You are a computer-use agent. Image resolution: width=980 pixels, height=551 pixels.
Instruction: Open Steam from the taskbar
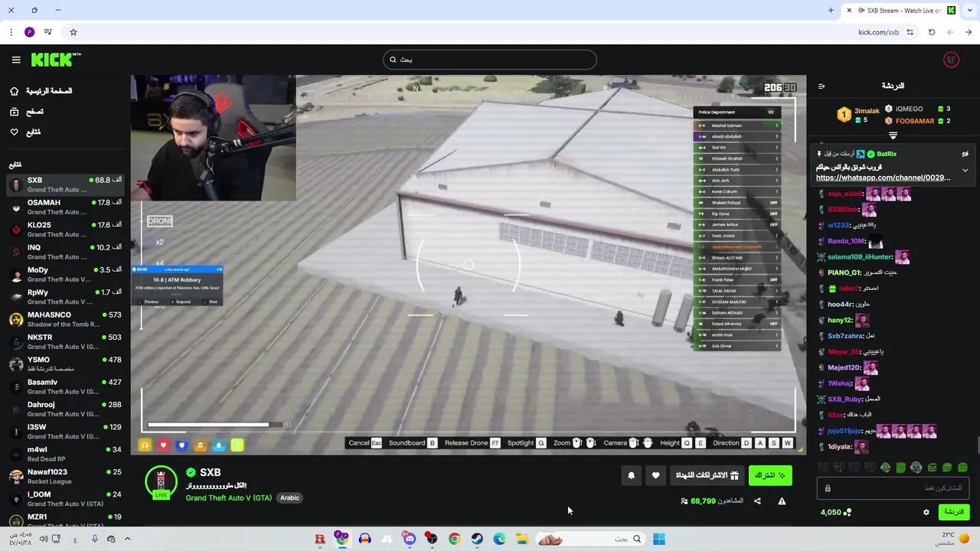477,539
